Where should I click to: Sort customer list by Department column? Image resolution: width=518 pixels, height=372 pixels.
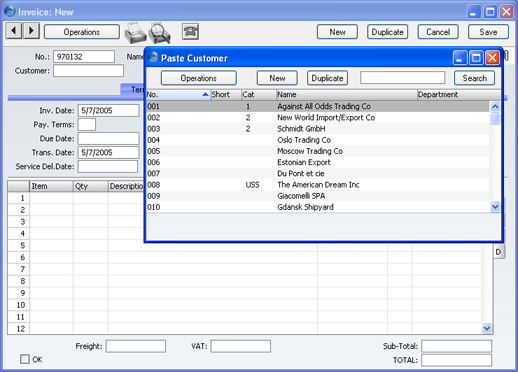pyautogui.click(x=459, y=95)
